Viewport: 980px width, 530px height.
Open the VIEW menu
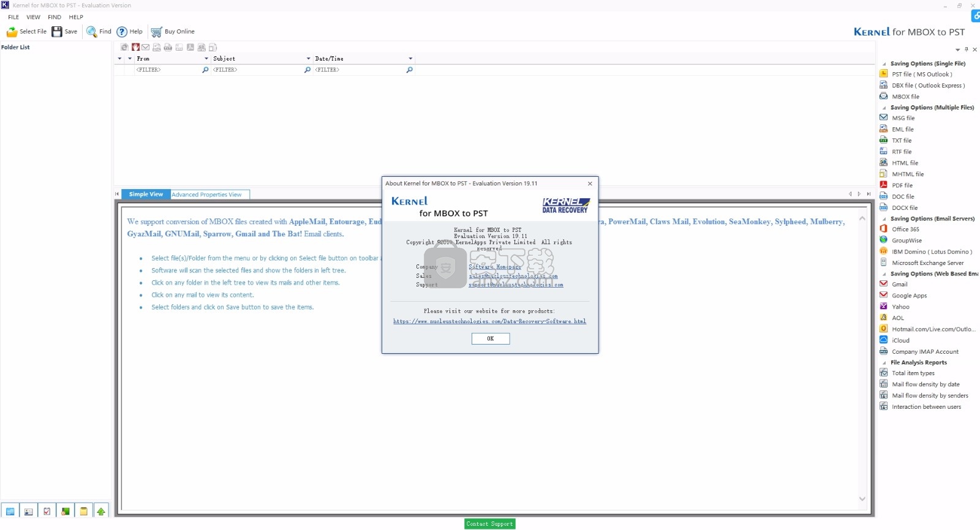(34, 17)
